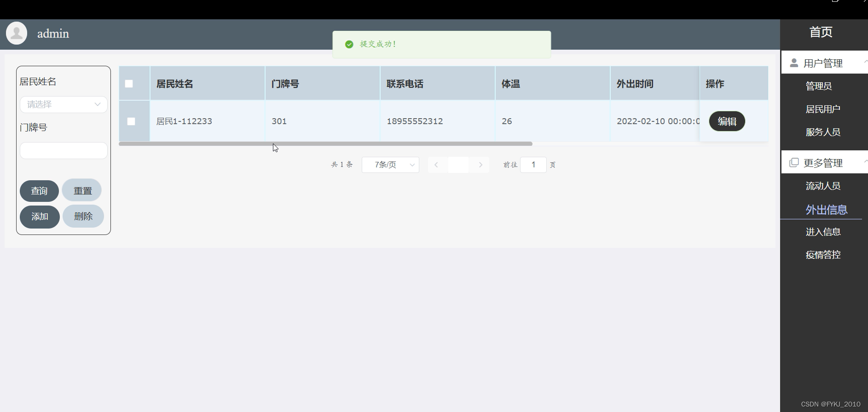
Task: Select the 外出信息 menu item
Action: click(x=826, y=210)
